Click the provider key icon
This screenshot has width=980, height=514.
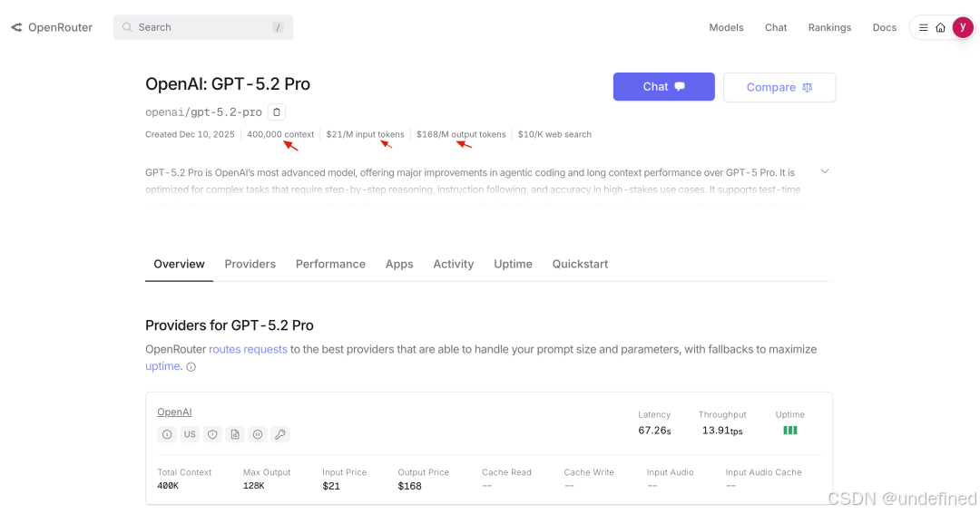(280, 435)
